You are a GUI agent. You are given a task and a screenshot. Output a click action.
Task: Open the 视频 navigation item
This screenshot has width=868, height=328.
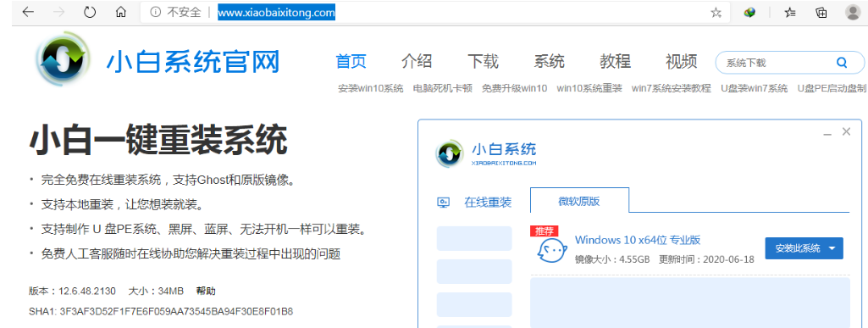[682, 61]
